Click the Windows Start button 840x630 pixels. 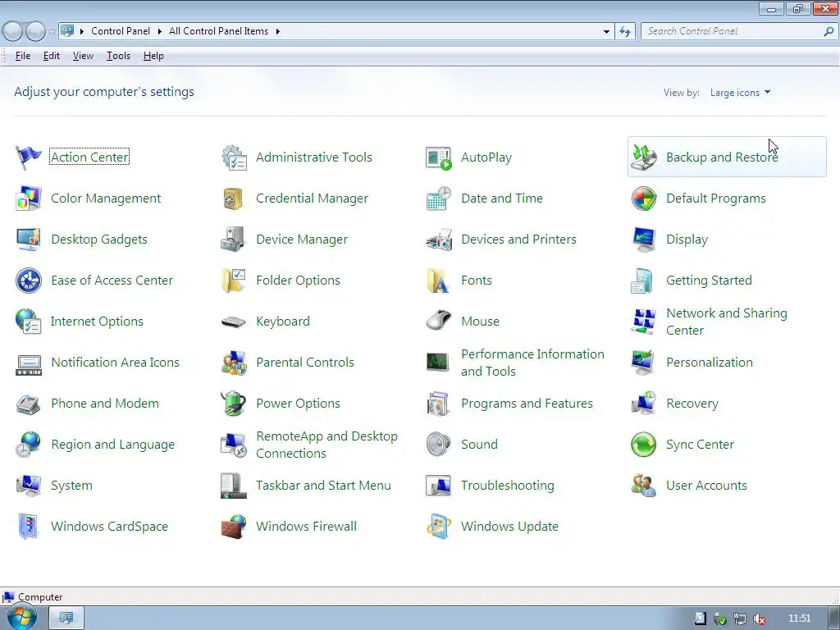21,617
